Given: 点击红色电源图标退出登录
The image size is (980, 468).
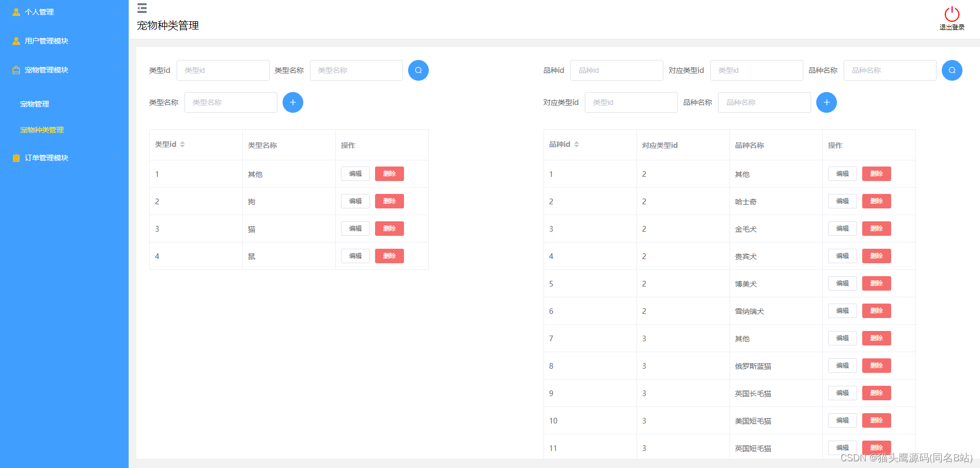Looking at the screenshot, I should 951,14.
